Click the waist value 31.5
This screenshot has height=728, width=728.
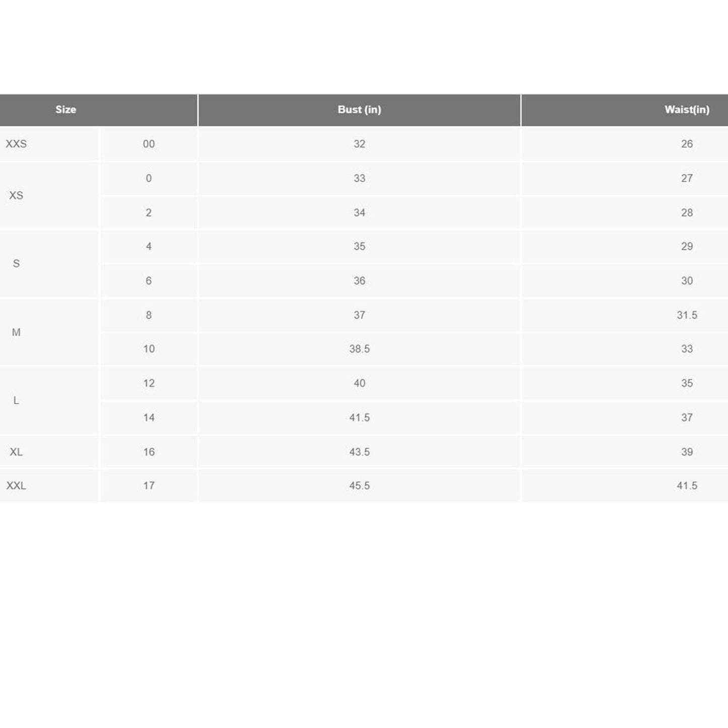(687, 315)
